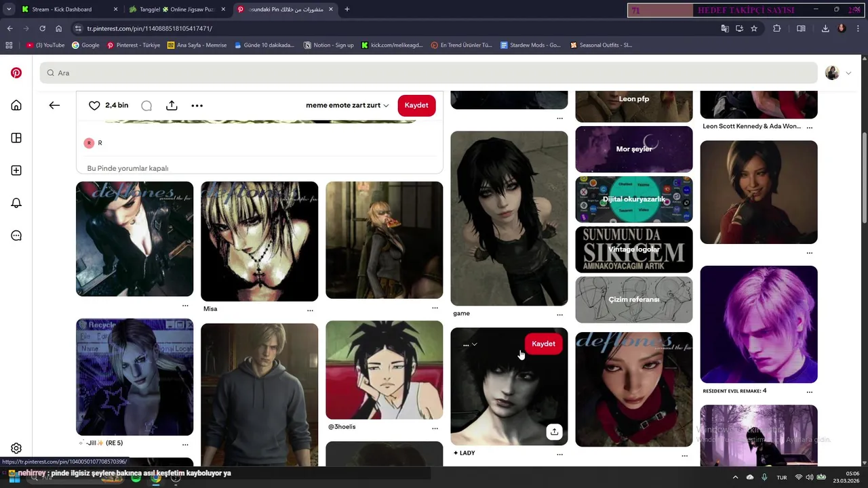Viewport: 868px width, 488px height.
Task: Open pin's more options ellipsis
Action: 197,105
